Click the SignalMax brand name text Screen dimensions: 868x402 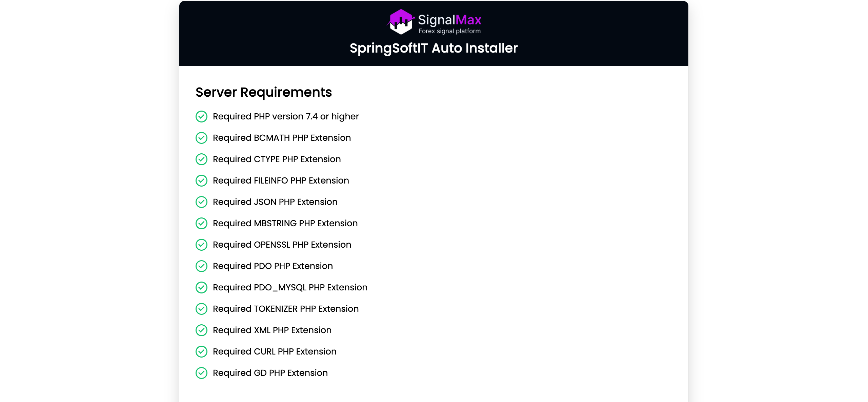[x=449, y=20]
